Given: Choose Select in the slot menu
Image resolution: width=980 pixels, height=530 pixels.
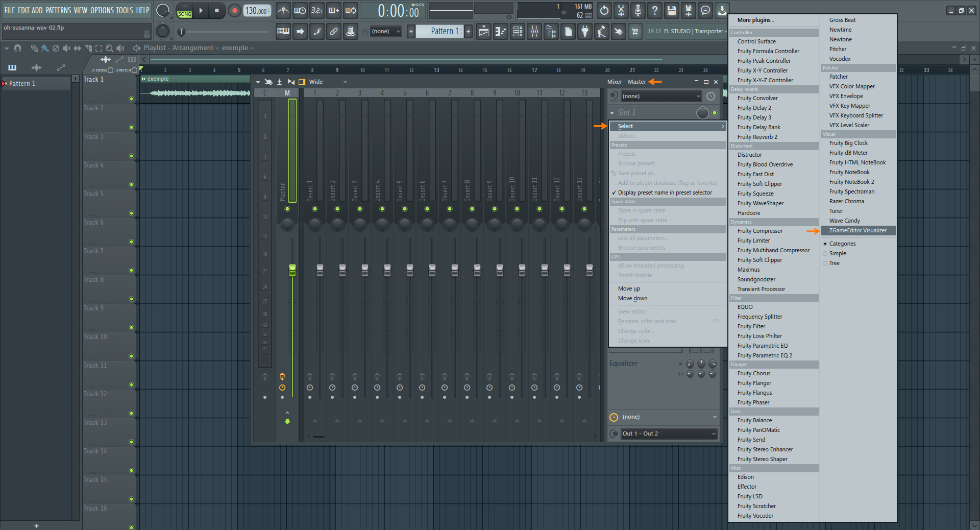Looking at the screenshot, I should [x=668, y=126].
